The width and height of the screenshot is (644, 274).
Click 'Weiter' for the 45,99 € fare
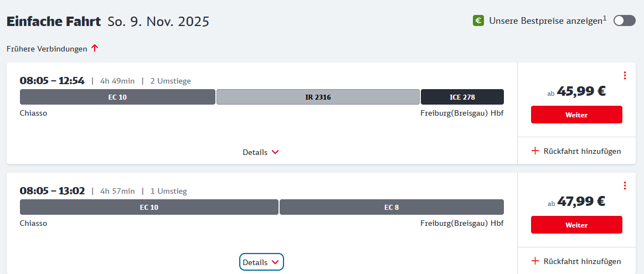click(x=576, y=115)
